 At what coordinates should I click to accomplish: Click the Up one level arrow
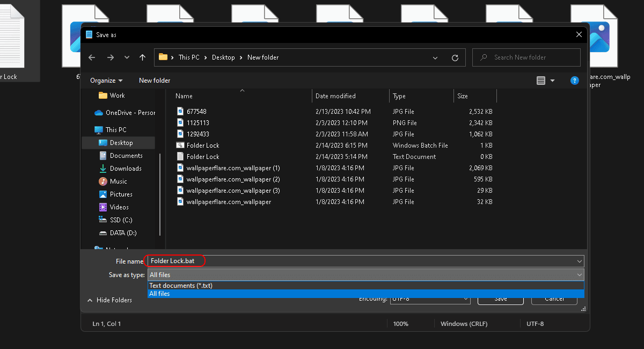pyautogui.click(x=142, y=57)
